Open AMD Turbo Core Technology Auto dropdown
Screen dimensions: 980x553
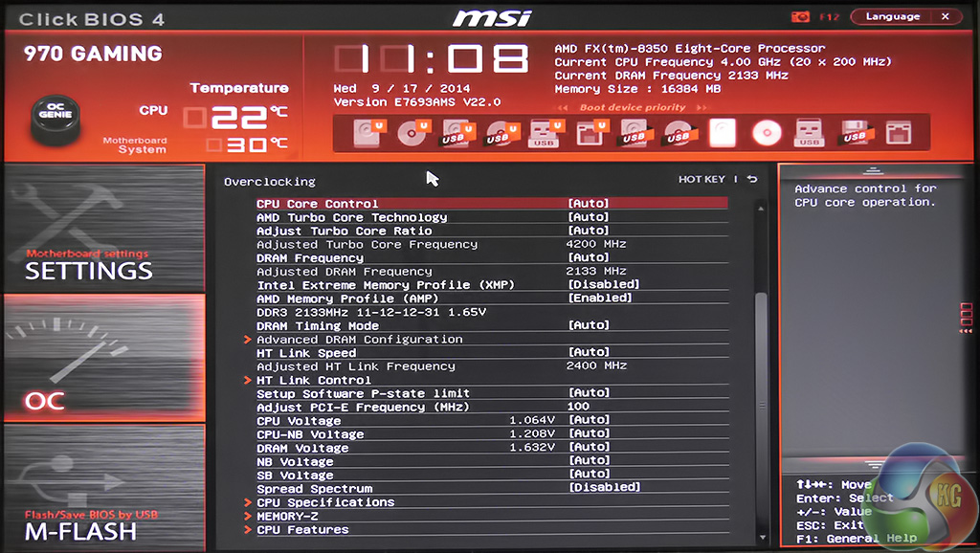[589, 217]
